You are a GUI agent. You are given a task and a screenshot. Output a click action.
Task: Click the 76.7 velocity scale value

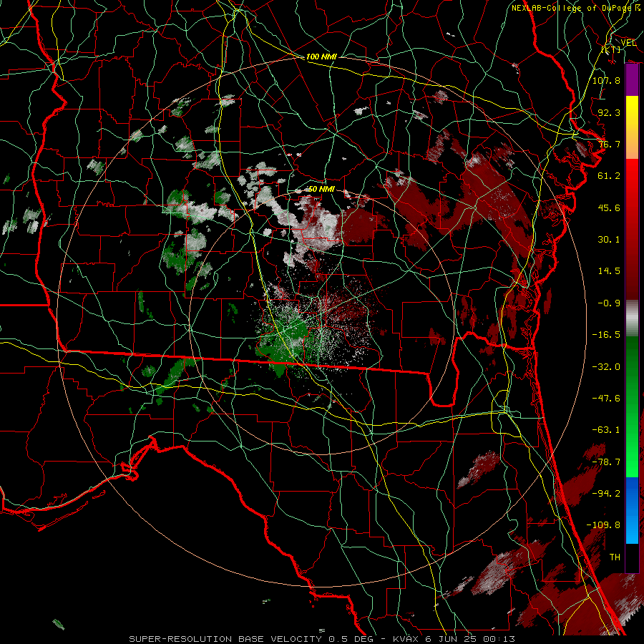pos(609,144)
